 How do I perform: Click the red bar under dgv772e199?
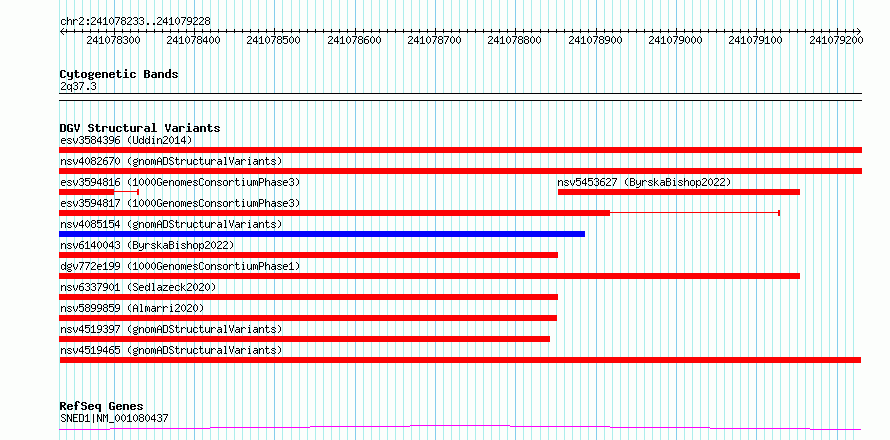point(430,276)
